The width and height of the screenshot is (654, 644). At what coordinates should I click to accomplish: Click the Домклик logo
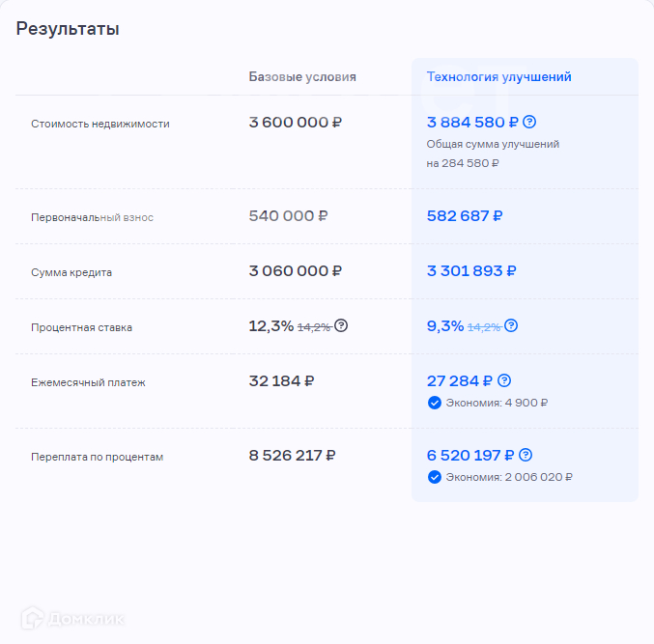(x=72, y=618)
